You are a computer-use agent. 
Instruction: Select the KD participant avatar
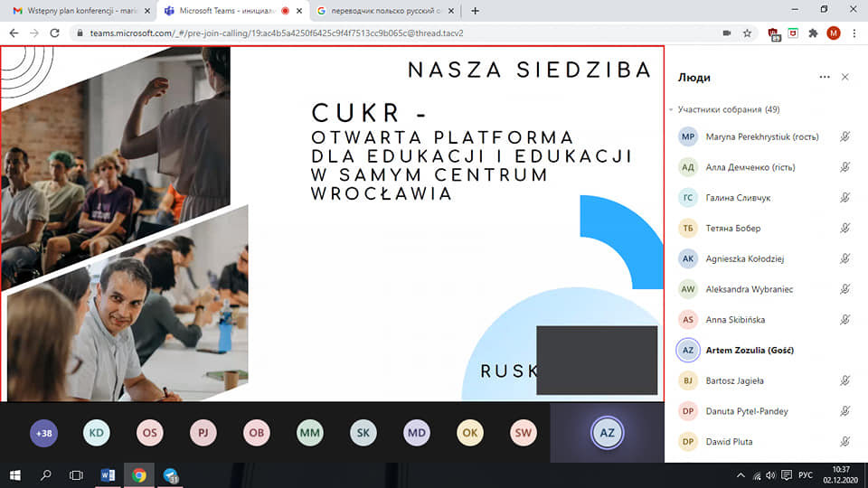97,433
